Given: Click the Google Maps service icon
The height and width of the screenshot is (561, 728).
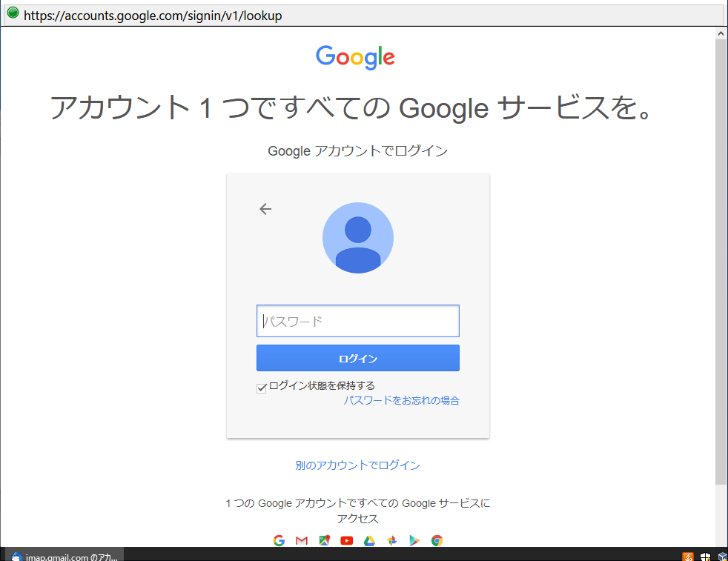Looking at the screenshot, I should (324, 540).
